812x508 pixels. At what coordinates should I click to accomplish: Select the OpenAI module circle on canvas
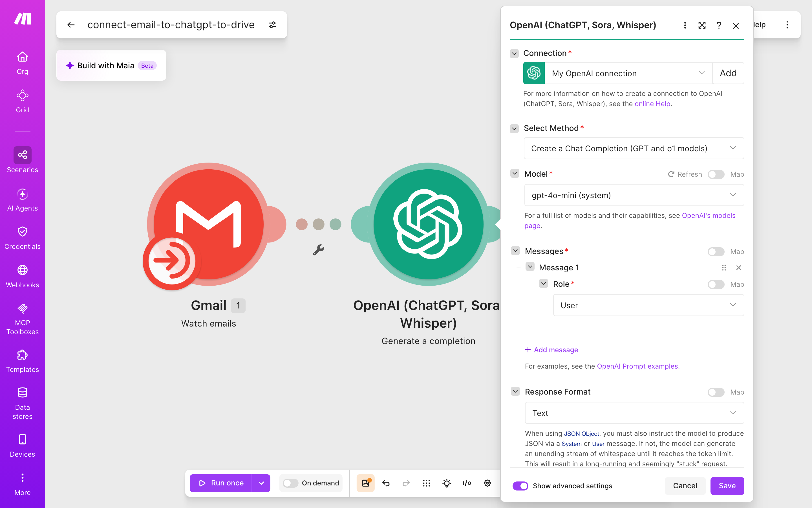point(428,224)
